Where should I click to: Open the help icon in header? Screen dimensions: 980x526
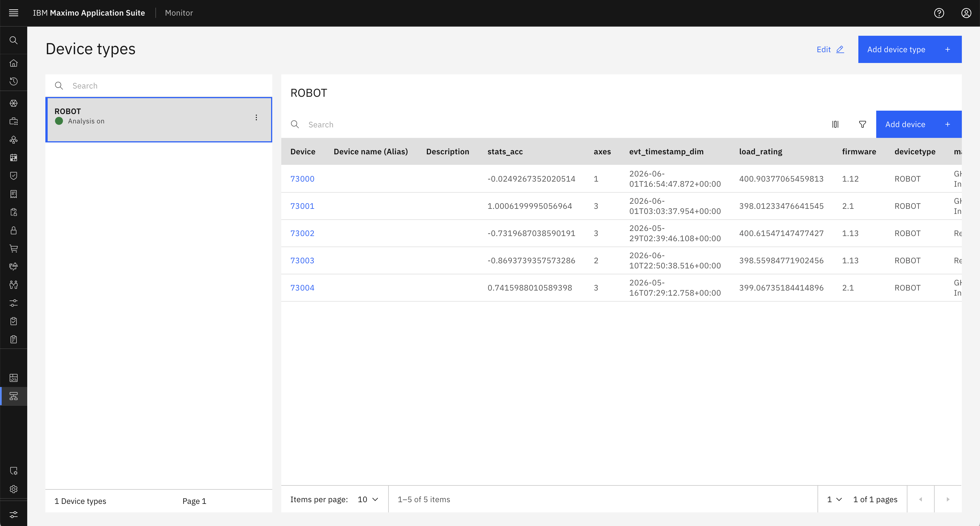coord(939,13)
